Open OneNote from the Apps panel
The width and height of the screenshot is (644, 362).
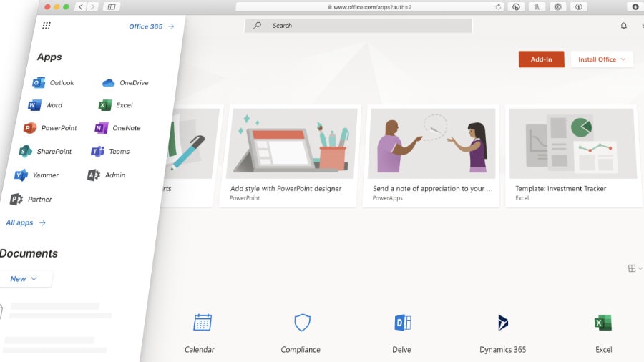click(117, 128)
